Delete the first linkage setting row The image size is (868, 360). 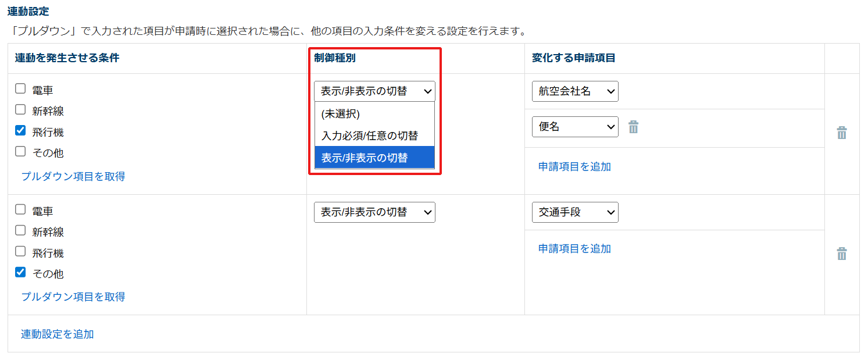tap(841, 133)
